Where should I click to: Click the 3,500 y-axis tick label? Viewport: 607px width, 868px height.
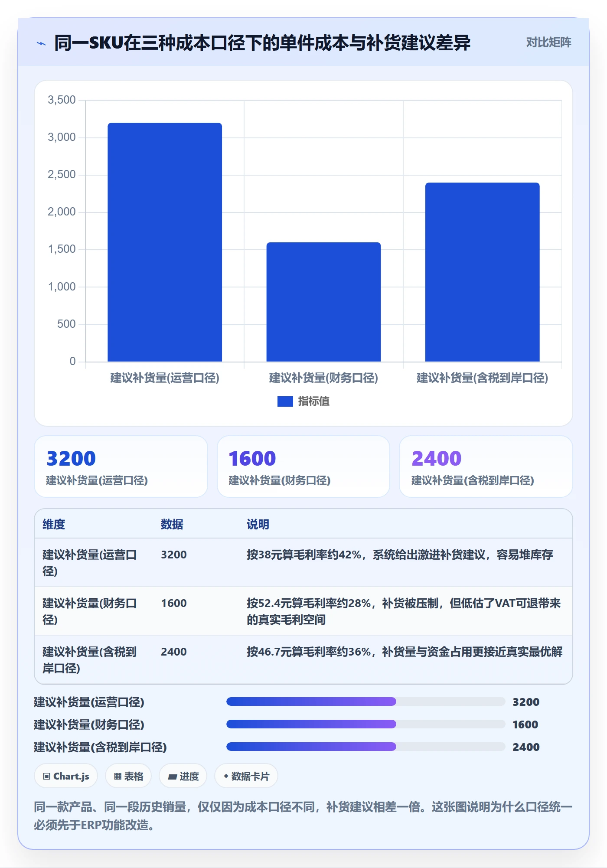pyautogui.click(x=62, y=100)
